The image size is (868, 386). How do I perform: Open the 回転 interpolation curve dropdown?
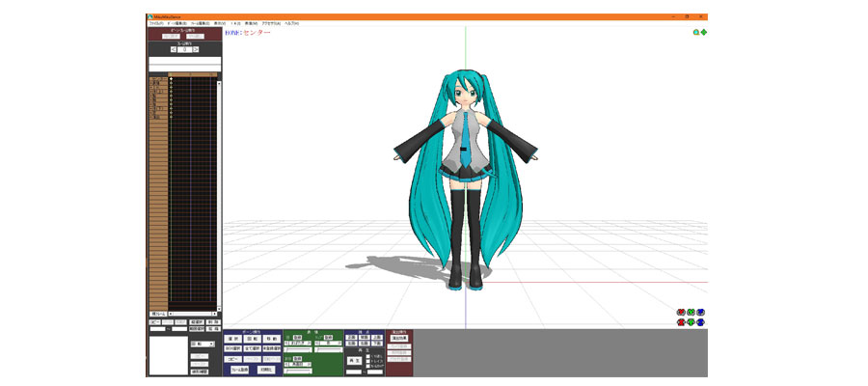[x=203, y=344]
